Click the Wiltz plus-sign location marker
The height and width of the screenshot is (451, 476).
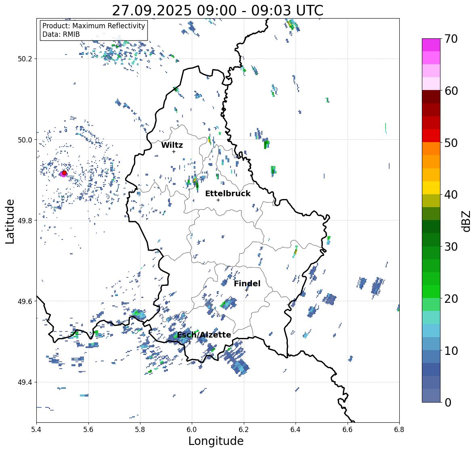tap(174, 151)
